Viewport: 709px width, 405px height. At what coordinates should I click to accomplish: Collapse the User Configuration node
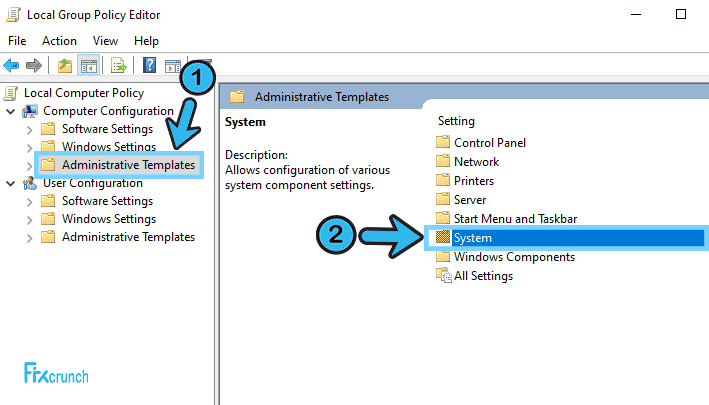pyautogui.click(x=10, y=184)
